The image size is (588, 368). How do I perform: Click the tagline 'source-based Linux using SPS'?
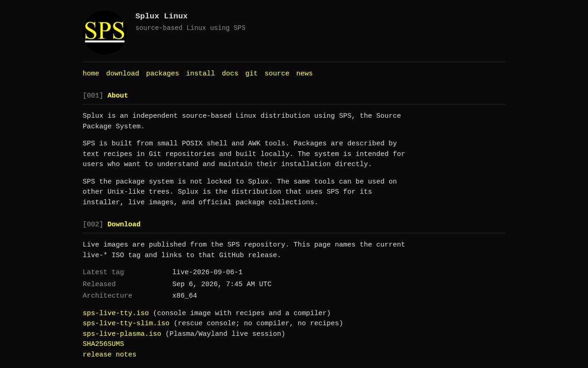pyautogui.click(x=190, y=28)
